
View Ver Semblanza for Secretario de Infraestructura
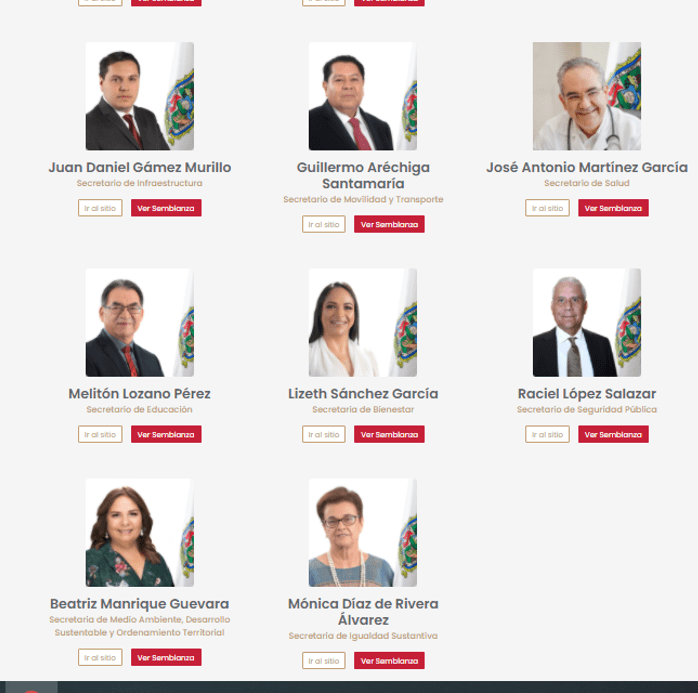166,208
